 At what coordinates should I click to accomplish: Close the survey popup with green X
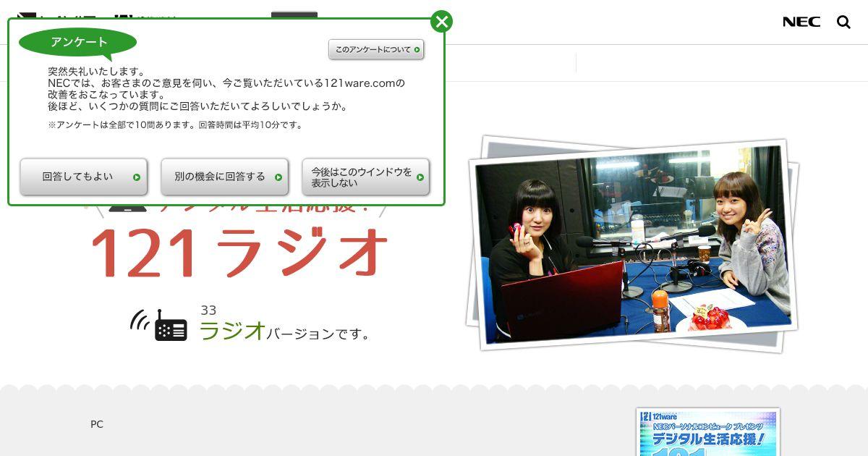[x=441, y=22]
